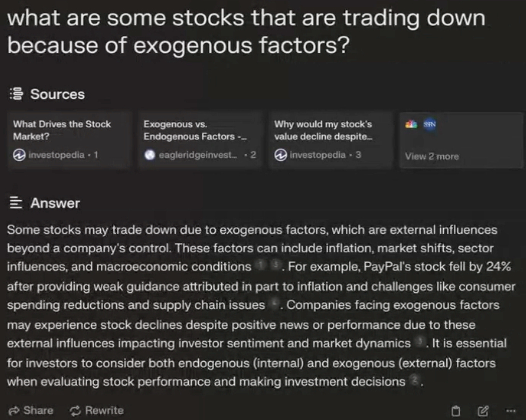Click the eagleridgeinvest site icon
The width and height of the screenshot is (526, 420).
click(x=150, y=155)
